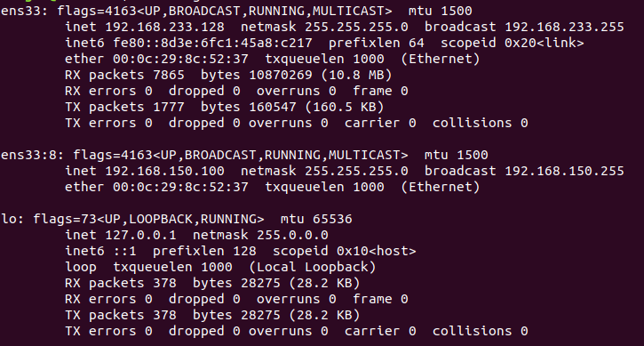The width and height of the screenshot is (644, 346).
Task: Click the loopback address 127.0.0.1
Action: click(141, 236)
